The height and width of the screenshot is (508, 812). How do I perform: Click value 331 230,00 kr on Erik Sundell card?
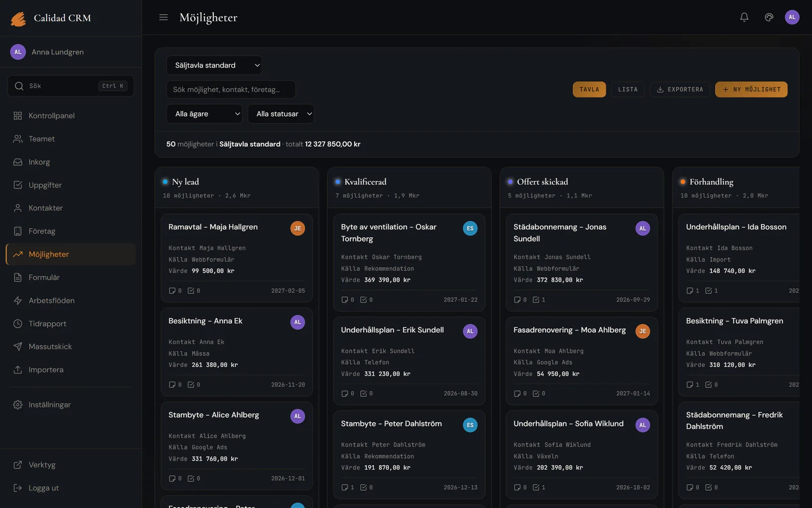(387, 374)
